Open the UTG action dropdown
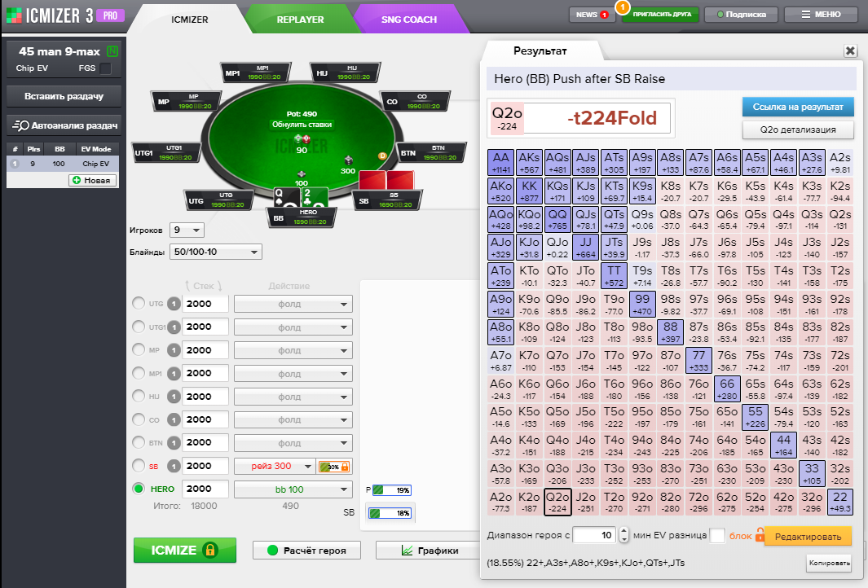The width and height of the screenshot is (868, 588). 293,305
